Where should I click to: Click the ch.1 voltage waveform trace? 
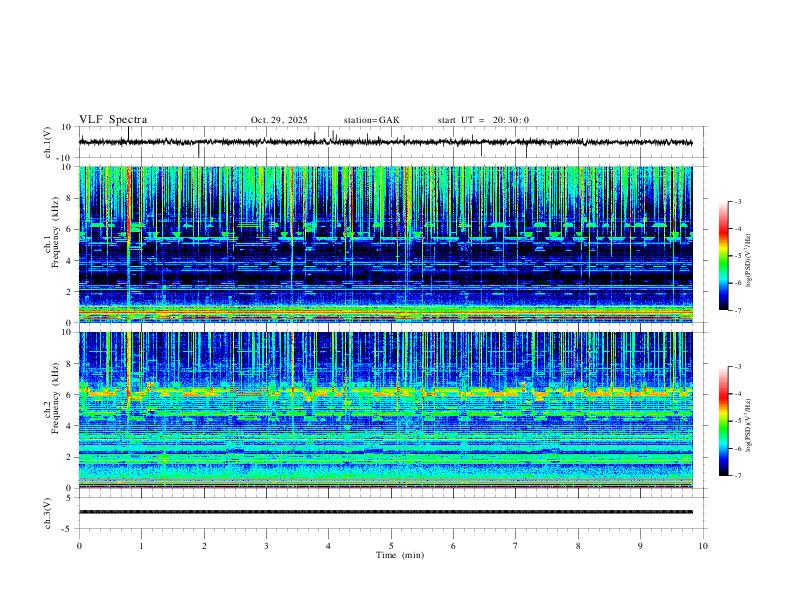pos(386,142)
